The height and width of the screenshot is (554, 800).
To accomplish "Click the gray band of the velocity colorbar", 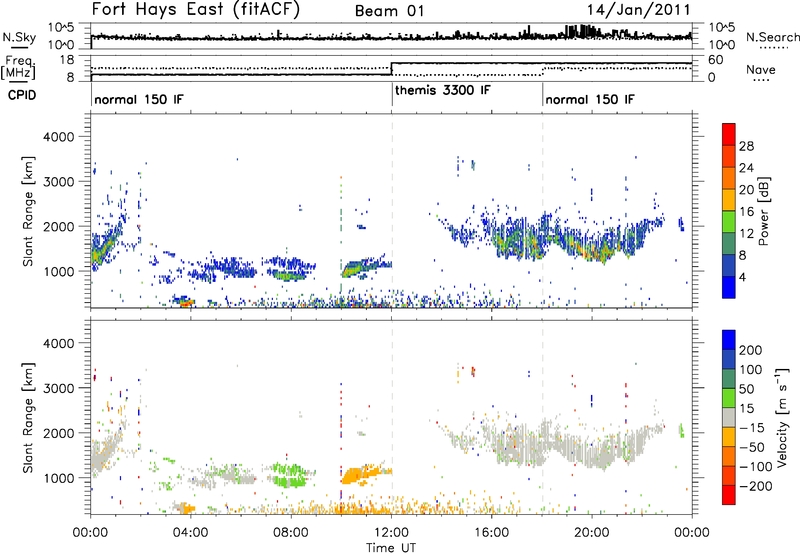I will [x=729, y=418].
